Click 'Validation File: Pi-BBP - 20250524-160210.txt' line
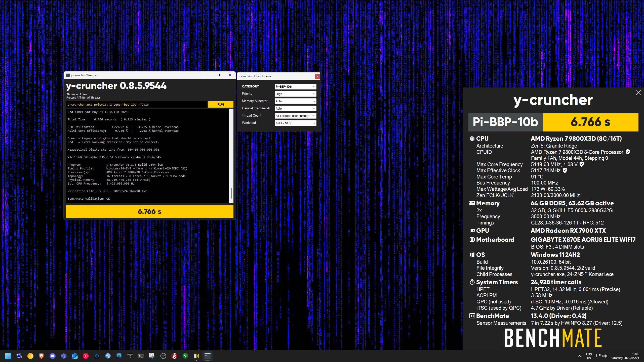This screenshot has height=362, width=644. point(107,191)
